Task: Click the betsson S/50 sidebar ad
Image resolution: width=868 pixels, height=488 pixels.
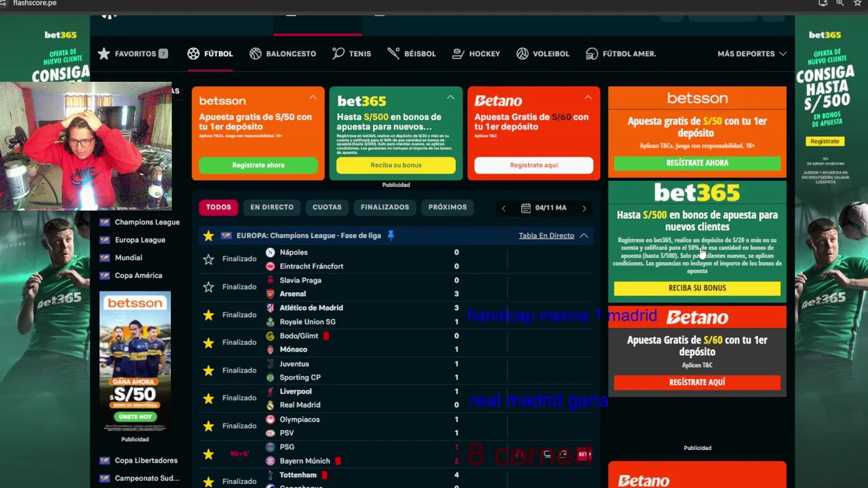Action: tap(135, 361)
